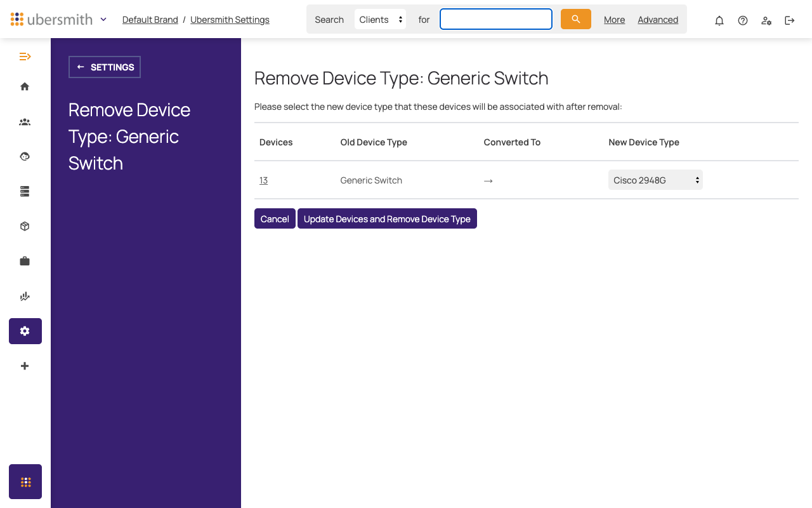
Task: Click Update Devices and Remove Device Type
Action: click(387, 218)
